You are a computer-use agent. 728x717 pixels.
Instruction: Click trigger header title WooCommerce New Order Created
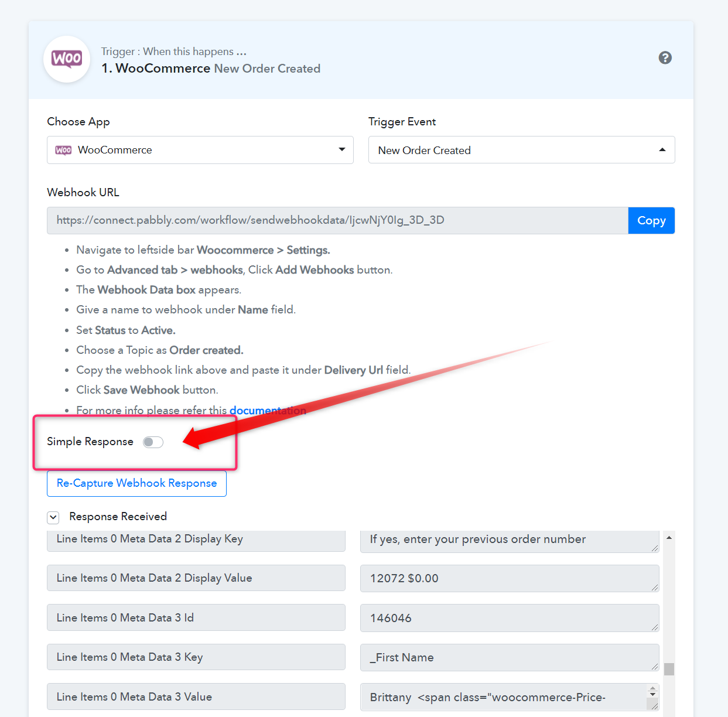click(x=211, y=69)
